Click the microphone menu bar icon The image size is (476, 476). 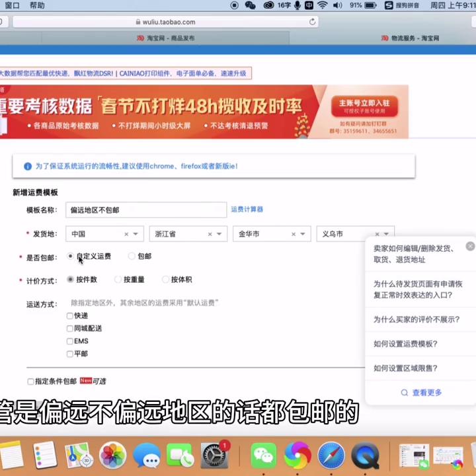297,5
